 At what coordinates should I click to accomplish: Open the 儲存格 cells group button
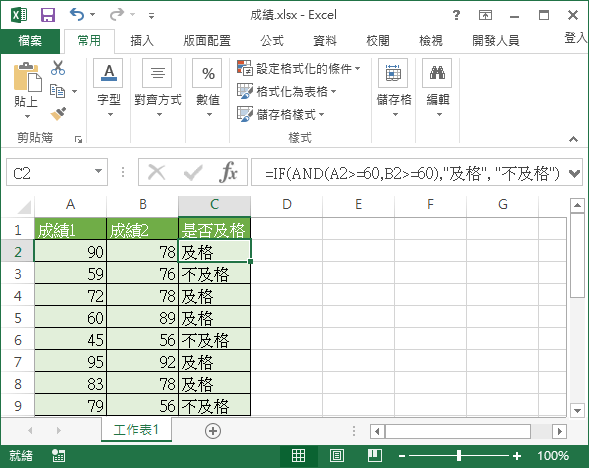click(393, 89)
